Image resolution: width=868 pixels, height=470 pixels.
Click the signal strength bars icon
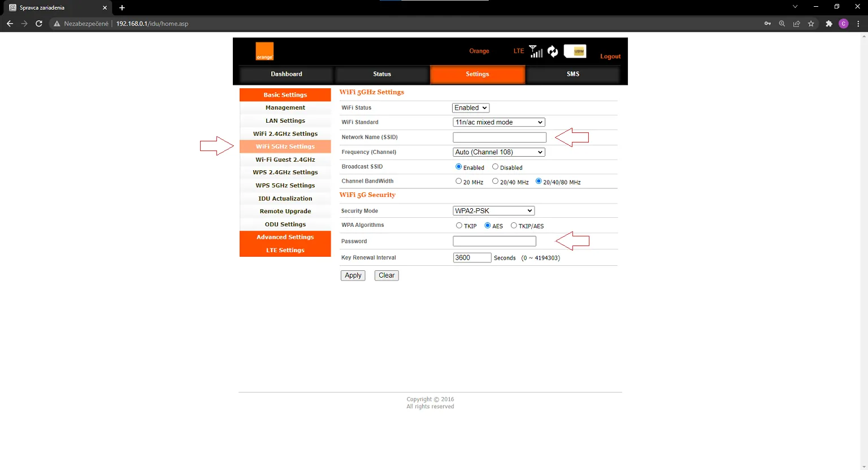pos(536,51)
